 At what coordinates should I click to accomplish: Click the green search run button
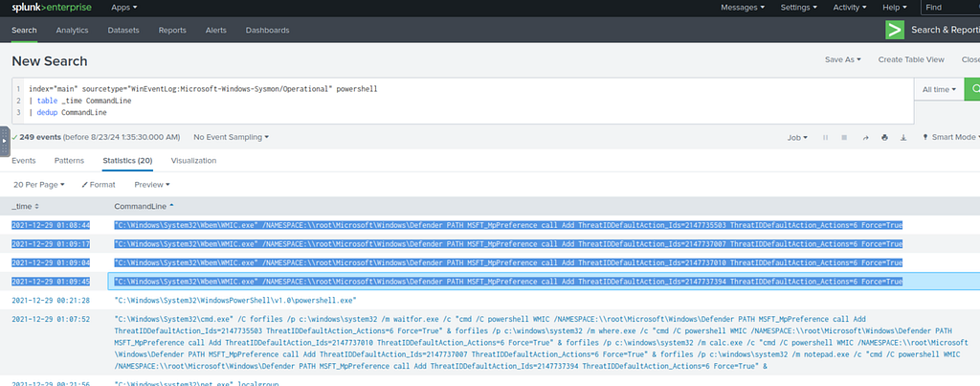pos(972,89)
